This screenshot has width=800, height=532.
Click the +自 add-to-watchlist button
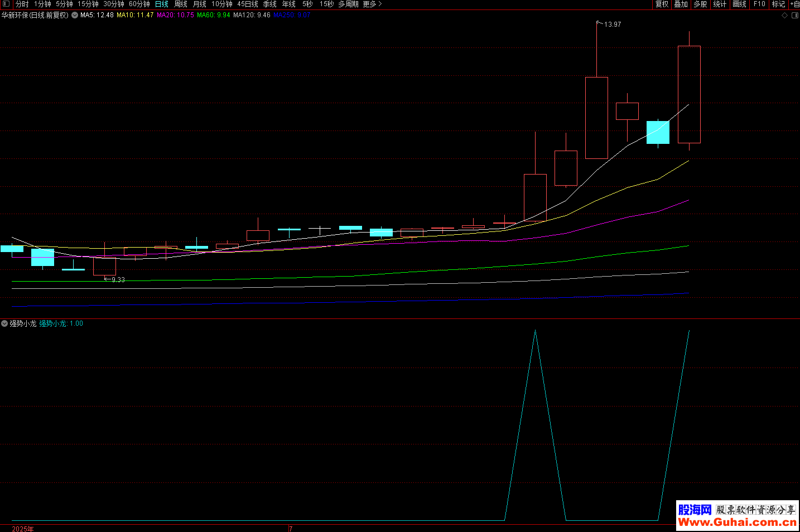pyautogui.click(x=795, y=4)
